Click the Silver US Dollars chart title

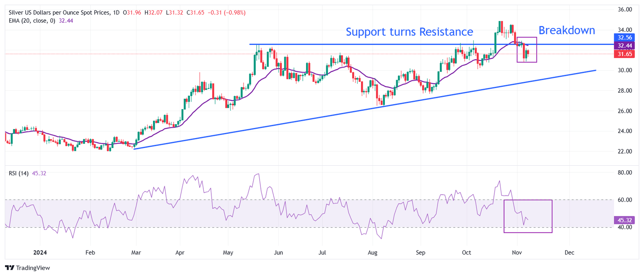click(60, 13)
